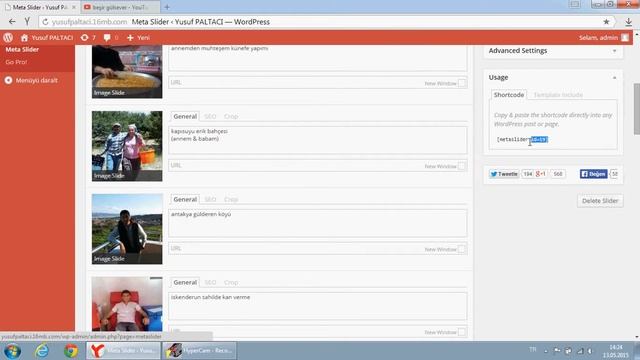Open SEO tab of antakya slide
The height and width of the screenshot is (360, 640).
point(210,200)
